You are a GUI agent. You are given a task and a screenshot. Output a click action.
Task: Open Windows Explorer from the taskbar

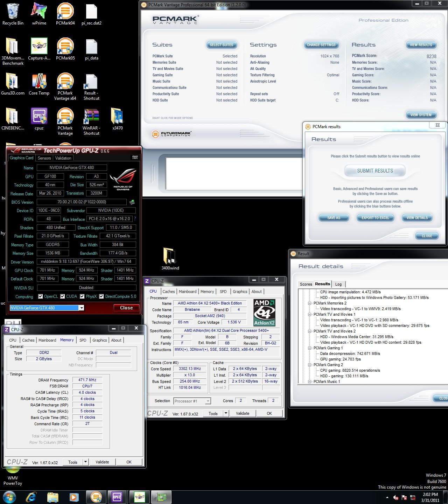(x=53, y=497)
